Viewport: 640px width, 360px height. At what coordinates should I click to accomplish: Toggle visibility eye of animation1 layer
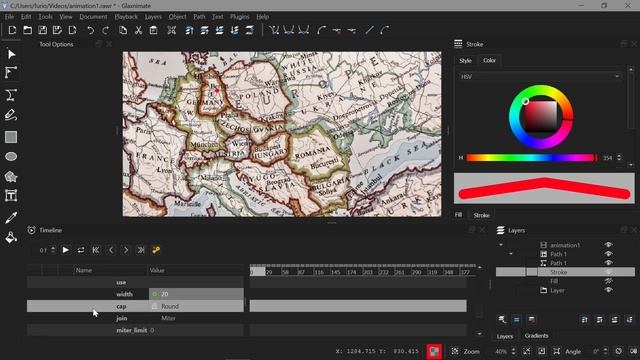(608, 245)
